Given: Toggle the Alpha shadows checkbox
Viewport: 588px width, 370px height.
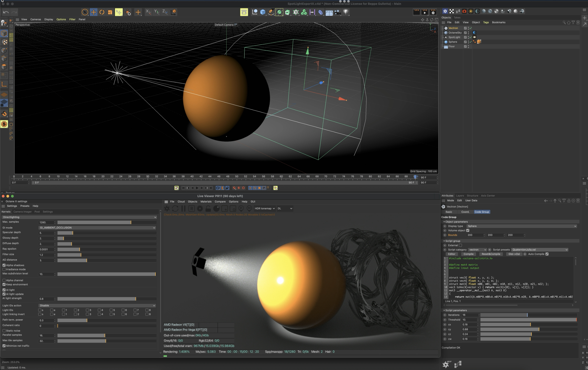Looking at the screenshot, I should point(4,265).
